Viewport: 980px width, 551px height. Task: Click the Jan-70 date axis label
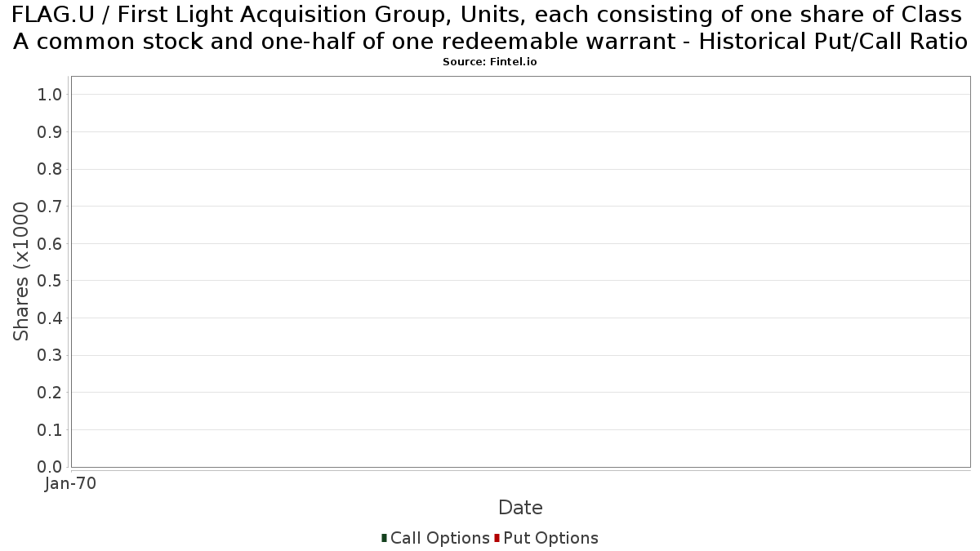click(71, 483)
